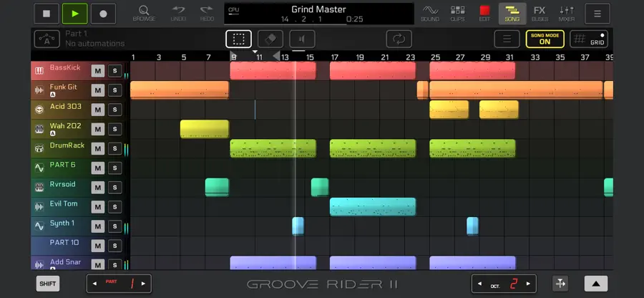Solo the Funk Git track

tap(114, 90)
